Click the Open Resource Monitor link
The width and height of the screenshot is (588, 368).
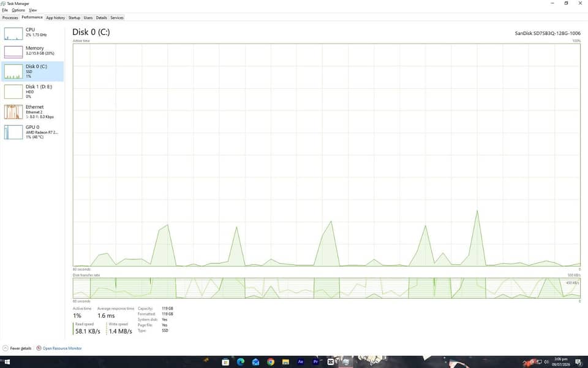[62, 348]
